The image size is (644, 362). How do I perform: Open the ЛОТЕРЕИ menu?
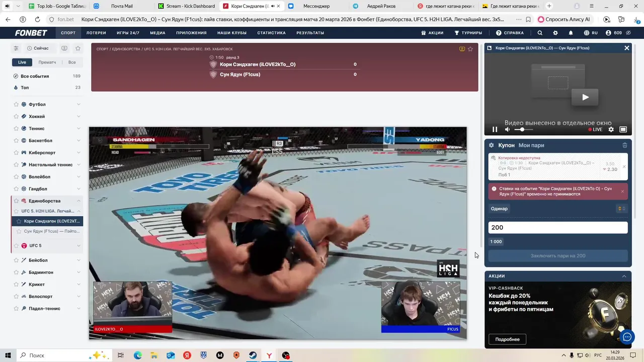point(96,33)
